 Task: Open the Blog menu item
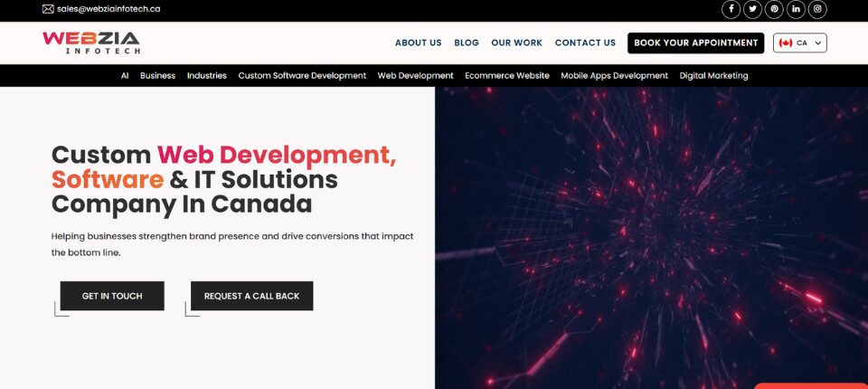tap(467, 43)
